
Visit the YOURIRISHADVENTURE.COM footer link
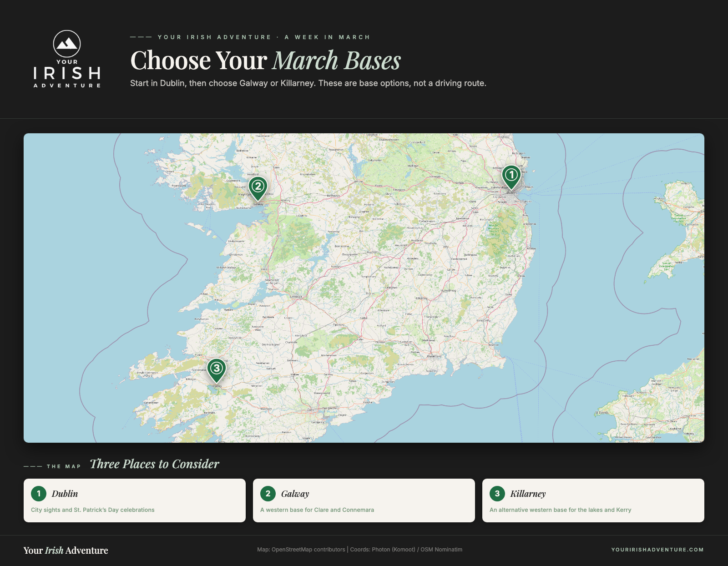657,550
